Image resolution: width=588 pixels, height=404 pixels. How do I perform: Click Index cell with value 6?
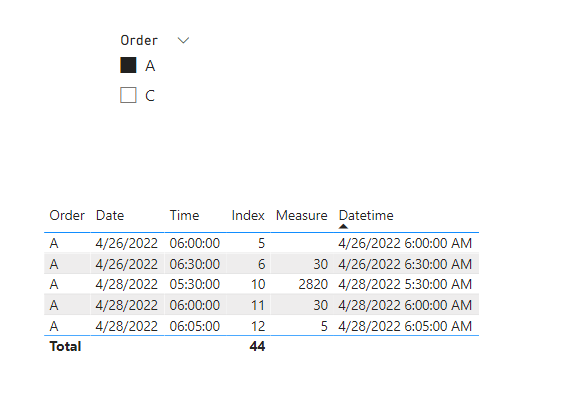click(x=261, y=264)
